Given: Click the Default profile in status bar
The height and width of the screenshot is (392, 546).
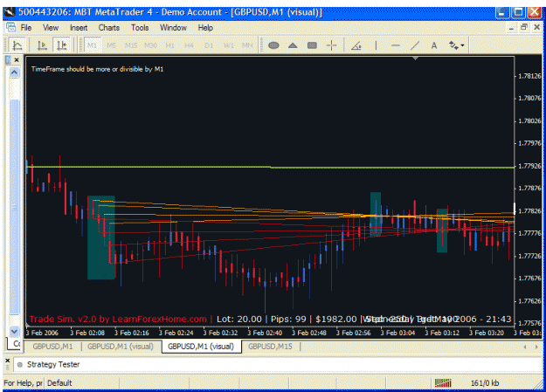Looking at the screenshot, I should click(x=59, y=383).
